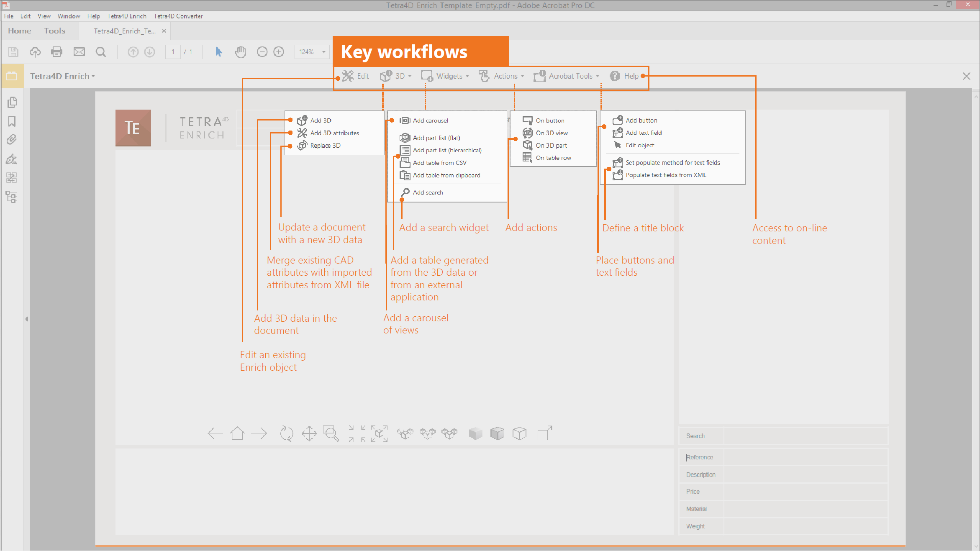Image resolution: width=980 pixels, height=551 pixels.
Task: Click the Save file icon
Action: click(x=13, y=51)
